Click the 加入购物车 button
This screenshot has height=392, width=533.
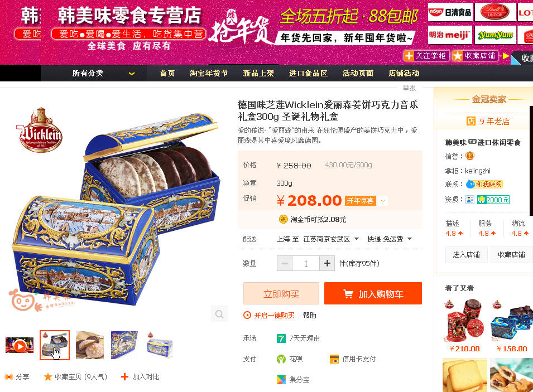coord(373,293)
